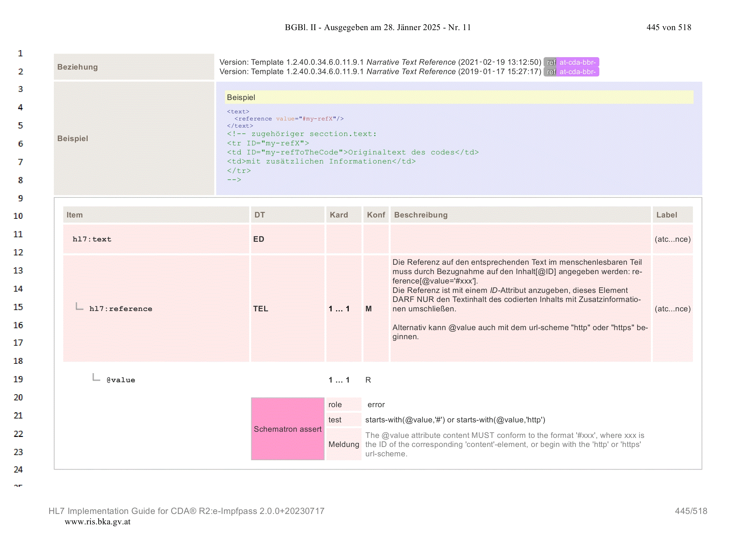Click the Beziehung row label
Screen dimensions: 756x535
[77, 67]
